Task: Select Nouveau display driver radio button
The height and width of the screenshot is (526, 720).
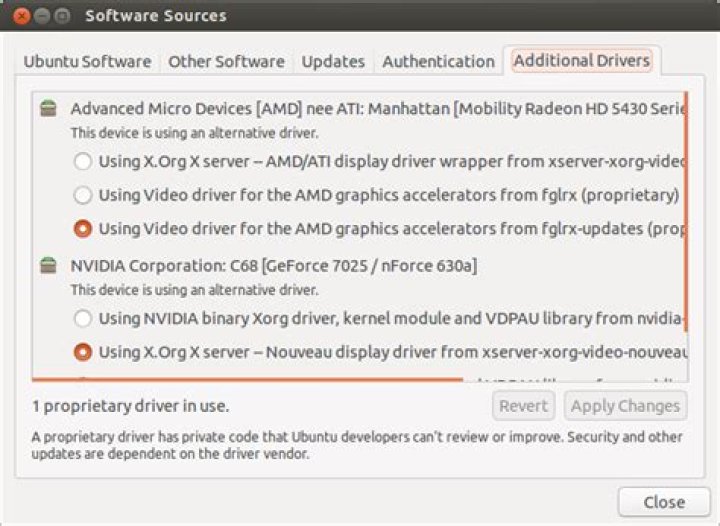Action: 83,352
